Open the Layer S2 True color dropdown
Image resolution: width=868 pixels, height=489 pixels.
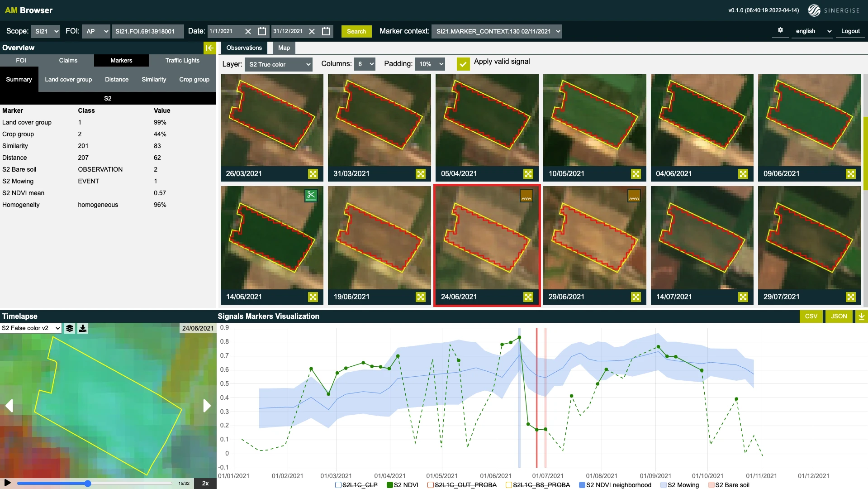[279, 64]
